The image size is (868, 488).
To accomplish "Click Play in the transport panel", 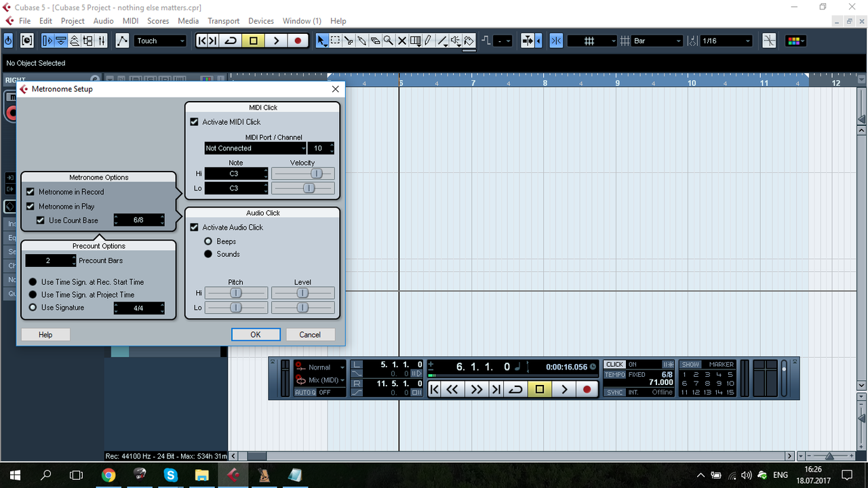I will pyautogui.click(x=564, y=389).
